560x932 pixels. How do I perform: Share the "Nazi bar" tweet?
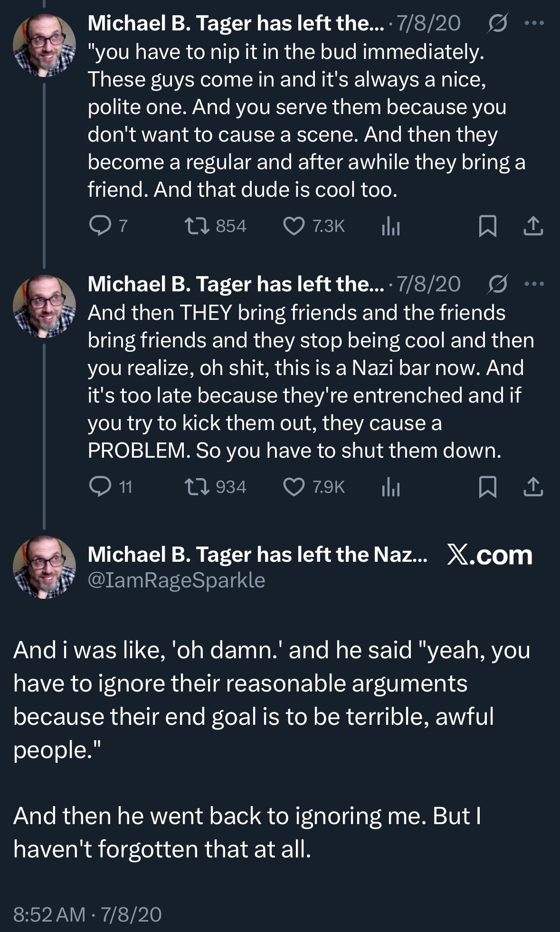pos(533,487)
